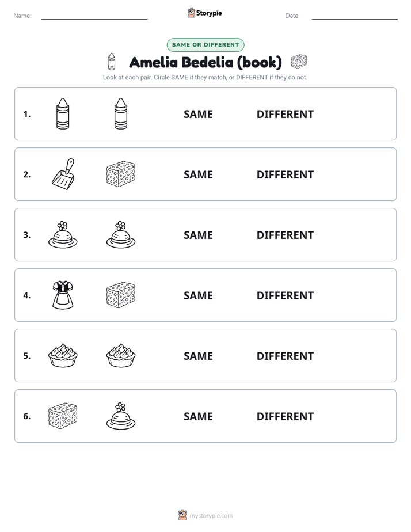The width and height of the screenshot is (411, 532).
Task: Click the dustpan icon in row 2
Action: pyautogui.click(x=63, y=174)
